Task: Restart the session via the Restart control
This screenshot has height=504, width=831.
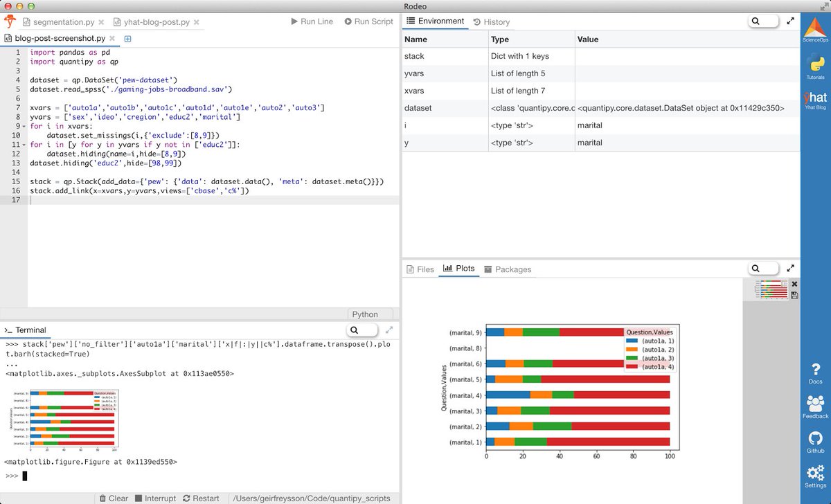Action: click(201, 498)
